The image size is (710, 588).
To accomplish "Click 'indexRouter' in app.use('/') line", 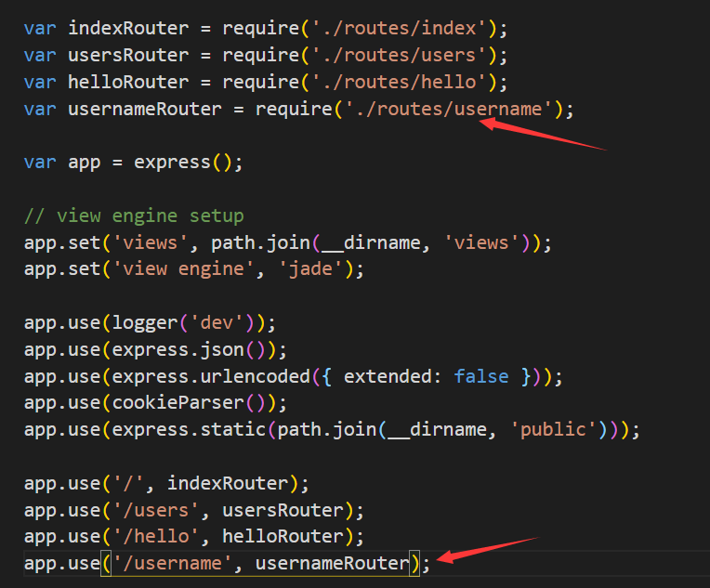I will pos(228,483).
